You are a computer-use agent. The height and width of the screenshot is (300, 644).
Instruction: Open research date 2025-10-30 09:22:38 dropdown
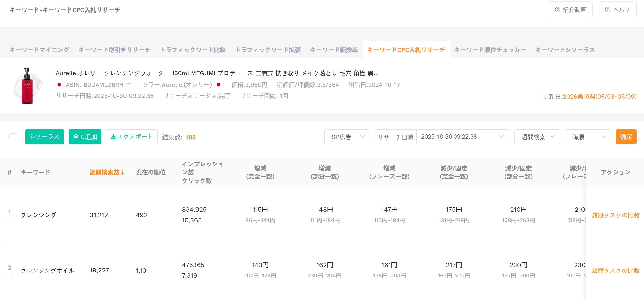pos(463,137)
